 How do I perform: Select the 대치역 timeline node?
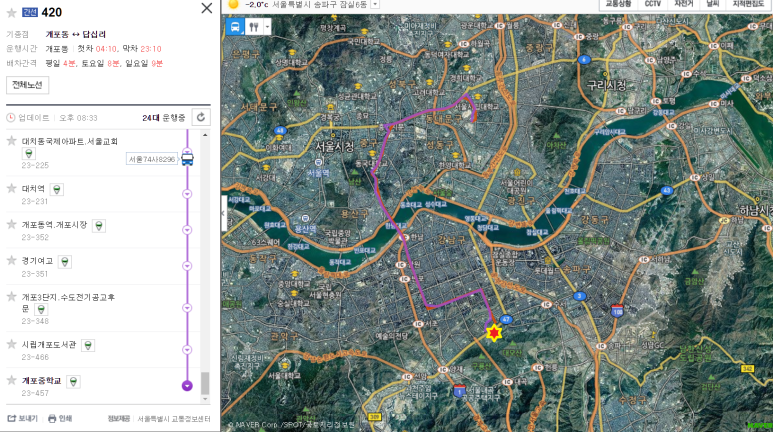187,194
